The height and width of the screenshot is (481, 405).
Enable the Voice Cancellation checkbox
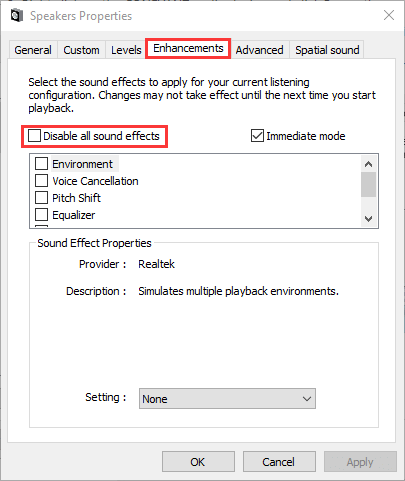click(x=41, y=181)
